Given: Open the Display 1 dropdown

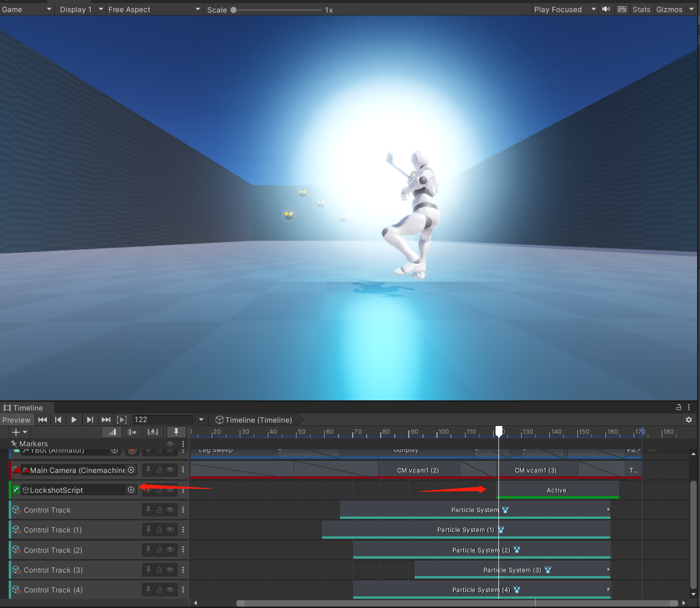Looking at the screenshot, I should (x=81, y=9).
